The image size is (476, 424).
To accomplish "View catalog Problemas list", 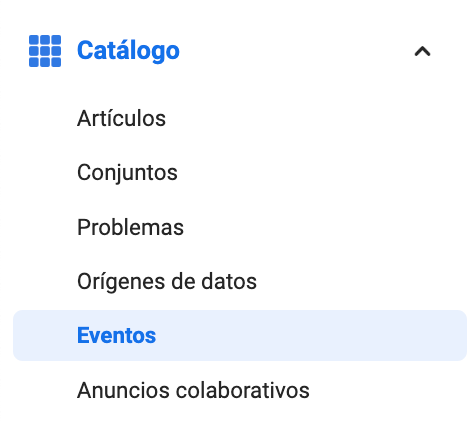I will coord(130,227).
